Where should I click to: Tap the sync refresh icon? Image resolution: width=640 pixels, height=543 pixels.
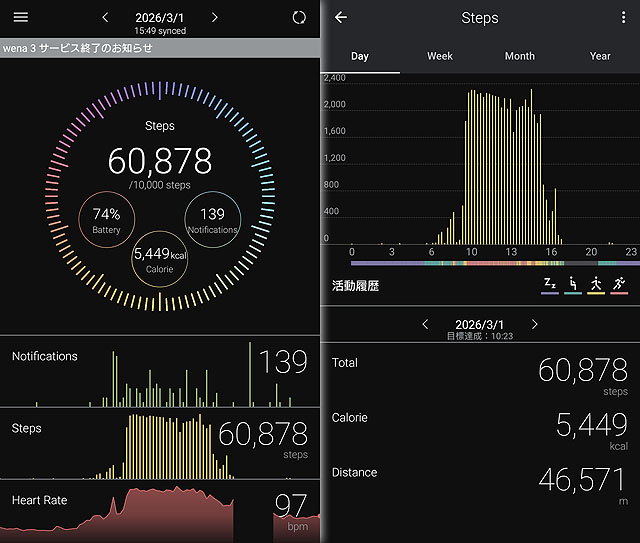coord(299,18)
